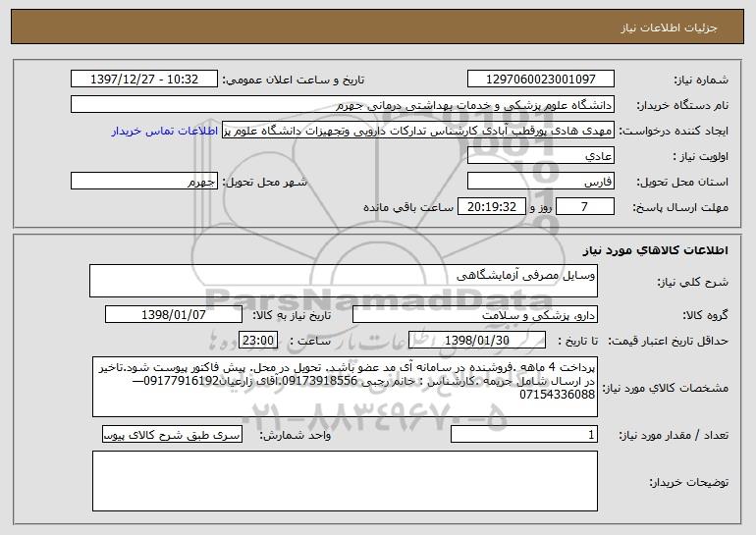This screenshot has width=756, height=535.
Task: Click the label گروه کالا
Action: (705, 315)
